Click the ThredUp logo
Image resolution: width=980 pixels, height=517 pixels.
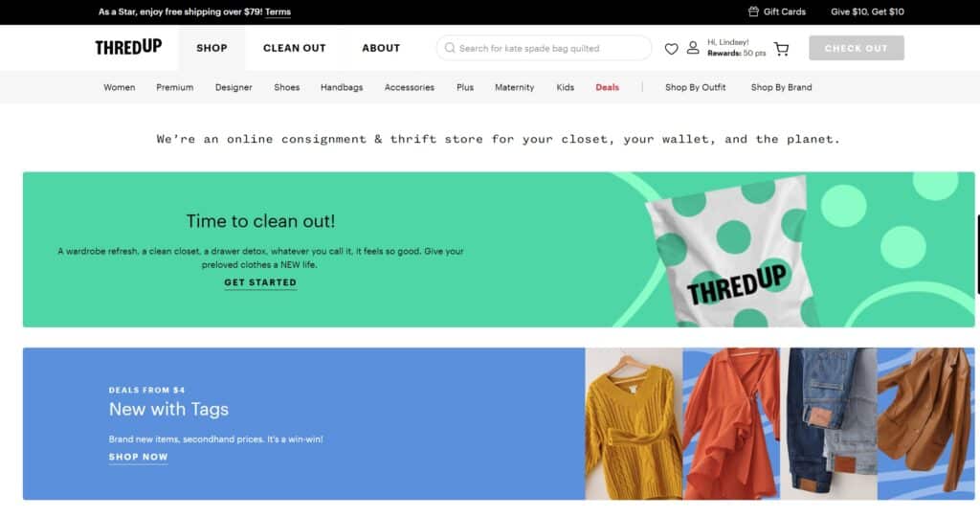[x=128, y=48]
